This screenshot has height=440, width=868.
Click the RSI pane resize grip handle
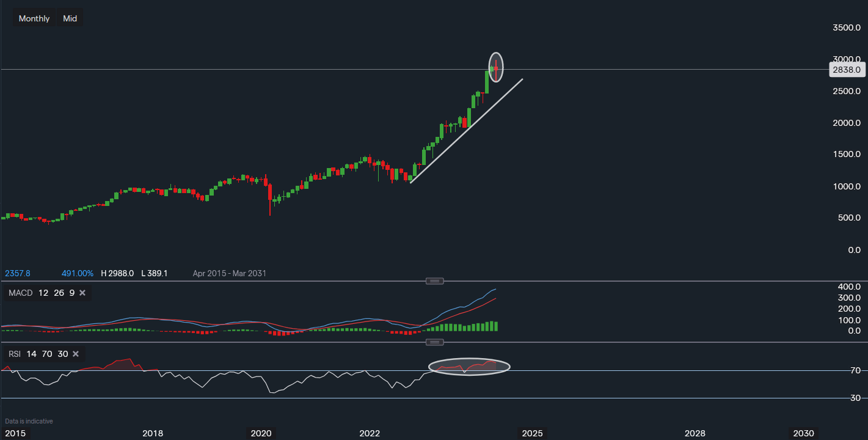435,342
